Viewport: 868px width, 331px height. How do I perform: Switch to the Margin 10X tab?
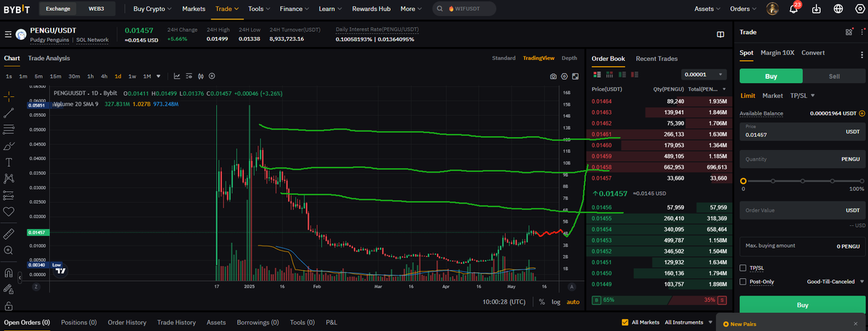(778, 53)
